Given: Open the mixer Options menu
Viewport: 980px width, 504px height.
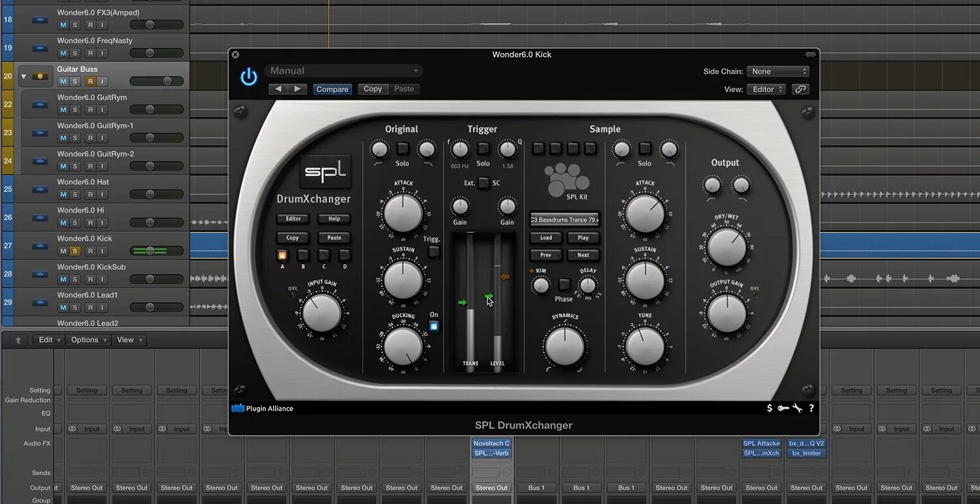Looking at the screenshot, I should (x=89, y=340).
